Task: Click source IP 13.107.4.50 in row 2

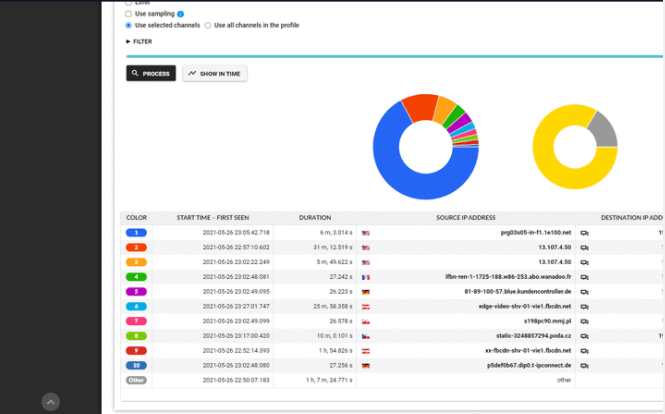Action: click(555, 247)
